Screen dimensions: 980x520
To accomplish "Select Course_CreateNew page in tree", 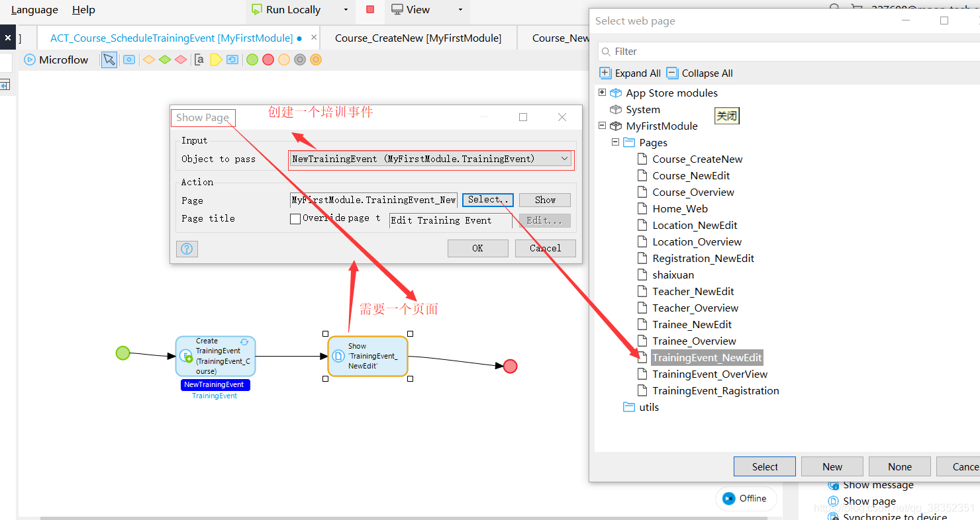I will [x=697, y=159].
